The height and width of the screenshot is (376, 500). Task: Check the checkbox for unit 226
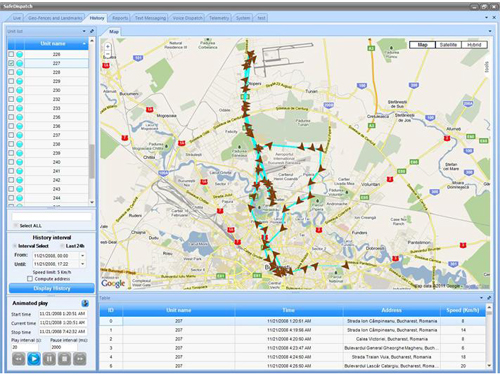pyautogui.click(x=11, y=54)
